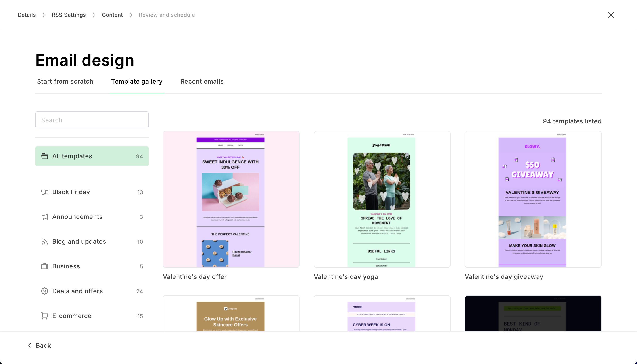This screenshot has width=637, height=364.
Task: Click the All templates folder icon
Action: tap(44, 156)
